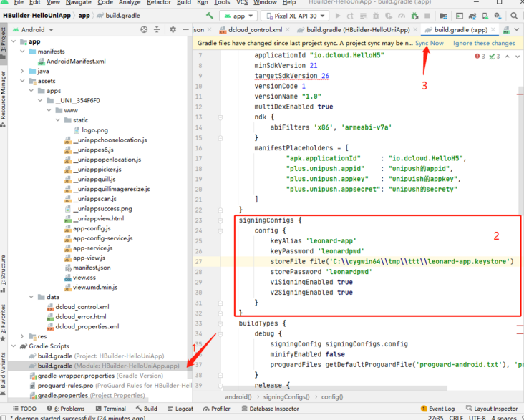Click the next highlighted error down arrow

click(518, 57)
